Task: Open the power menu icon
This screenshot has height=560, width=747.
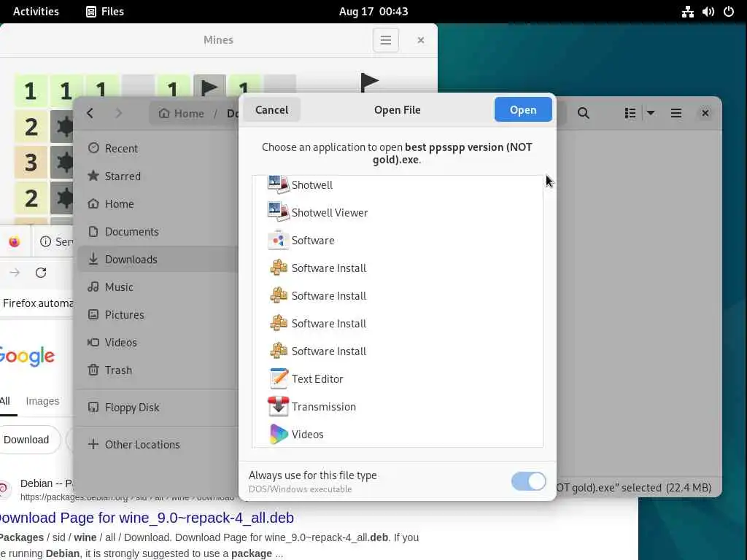Action: tap(729, 12)
